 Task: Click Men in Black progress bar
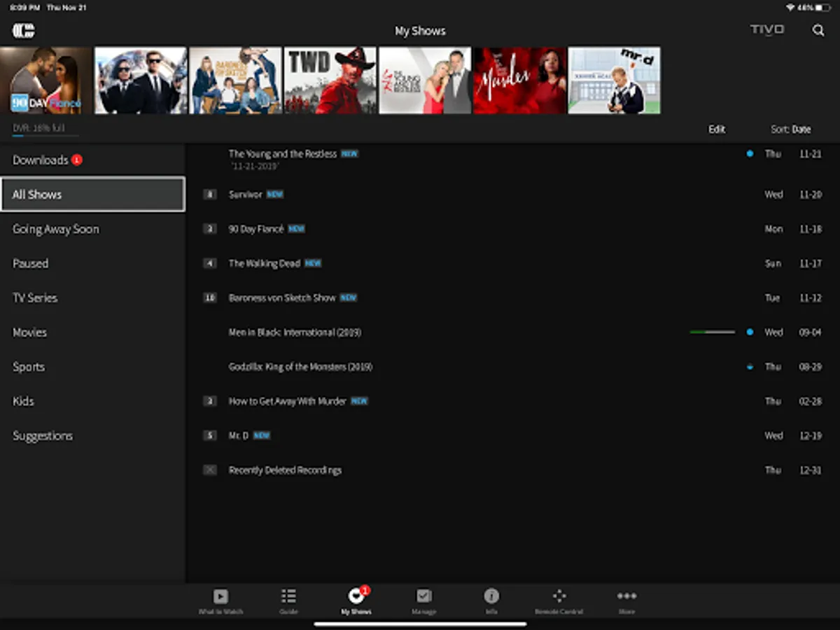coord(712,332)
